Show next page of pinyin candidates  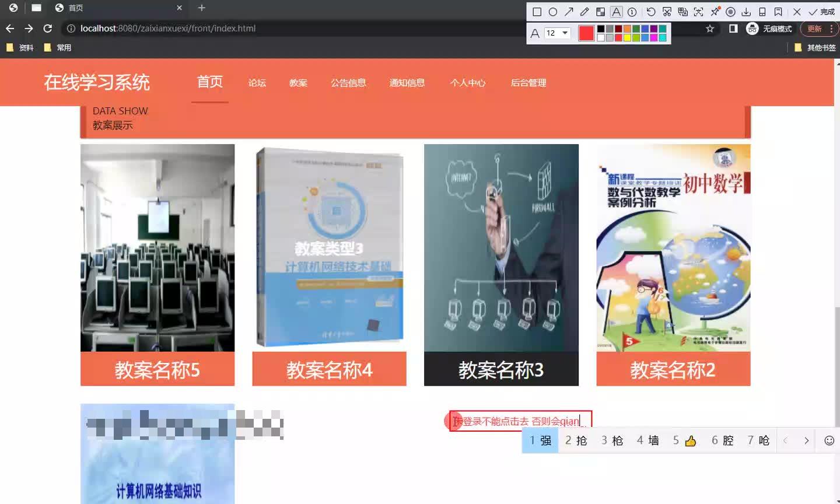[x=807, y=440]
